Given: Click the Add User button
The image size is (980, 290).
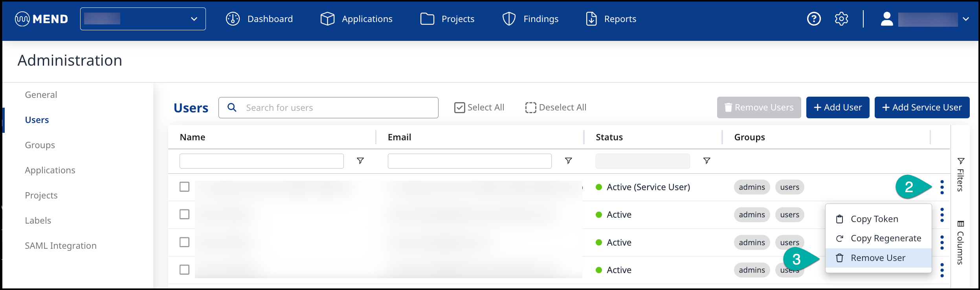Looking at the screenshot, I should [837, 107].
